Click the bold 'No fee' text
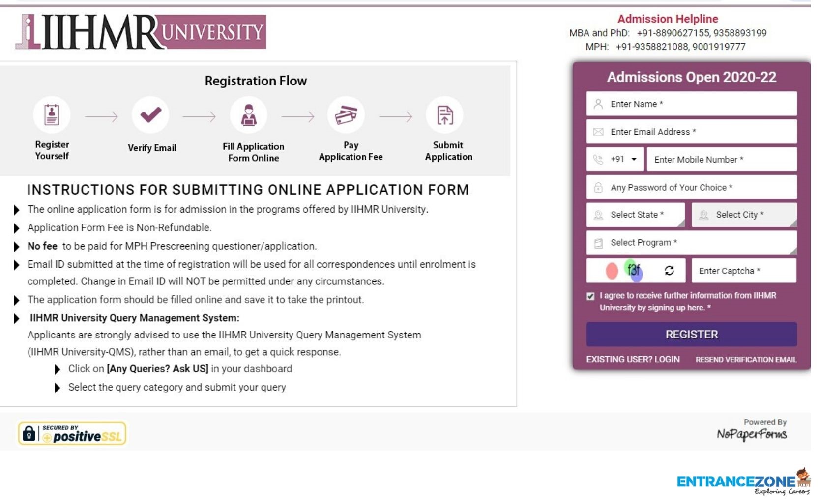 pos(42,246)
